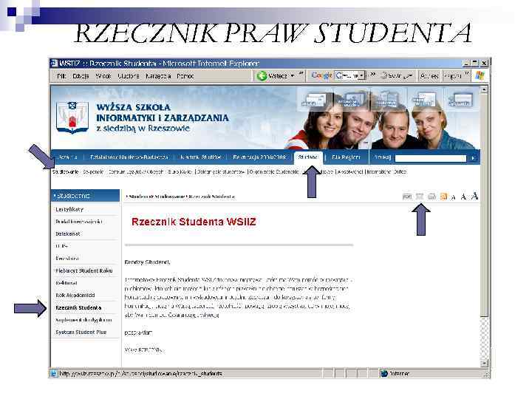Image resolution: width=532 pixels, height=399 pixels.
Task: Select Rzecznik Studenta in the sidebar
Action: pos(78,307)
